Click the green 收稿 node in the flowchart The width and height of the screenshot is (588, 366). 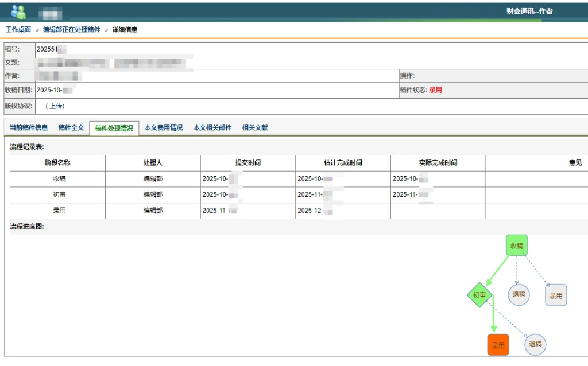point(516,246)
